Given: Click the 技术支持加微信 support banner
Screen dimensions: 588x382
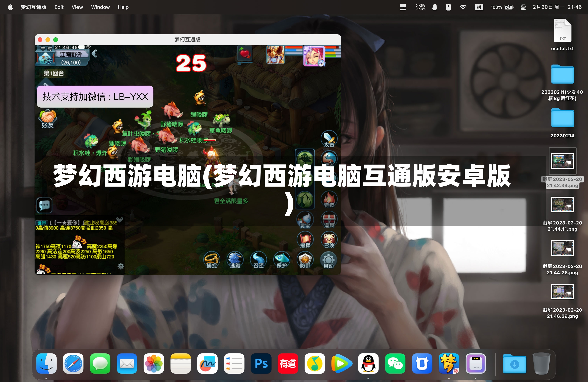Looking at the screenshot, I should 95,97.
